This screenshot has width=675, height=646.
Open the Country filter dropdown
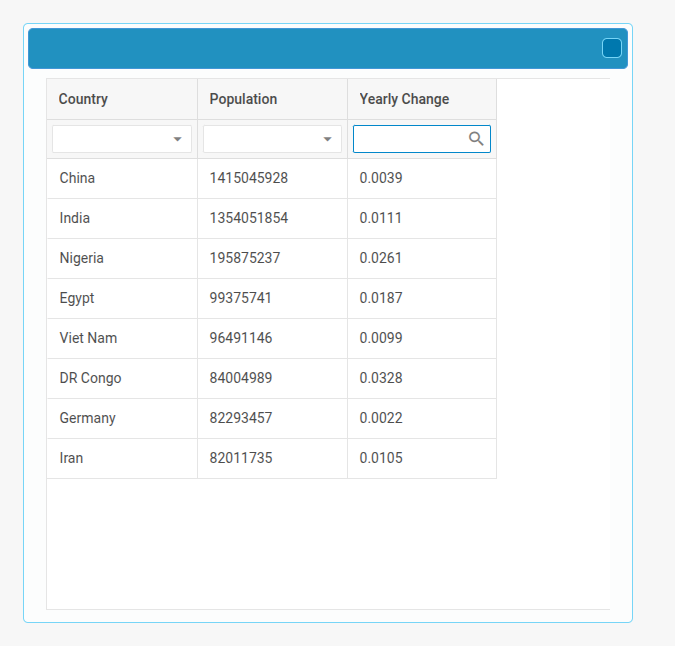[x=178, y=139]
